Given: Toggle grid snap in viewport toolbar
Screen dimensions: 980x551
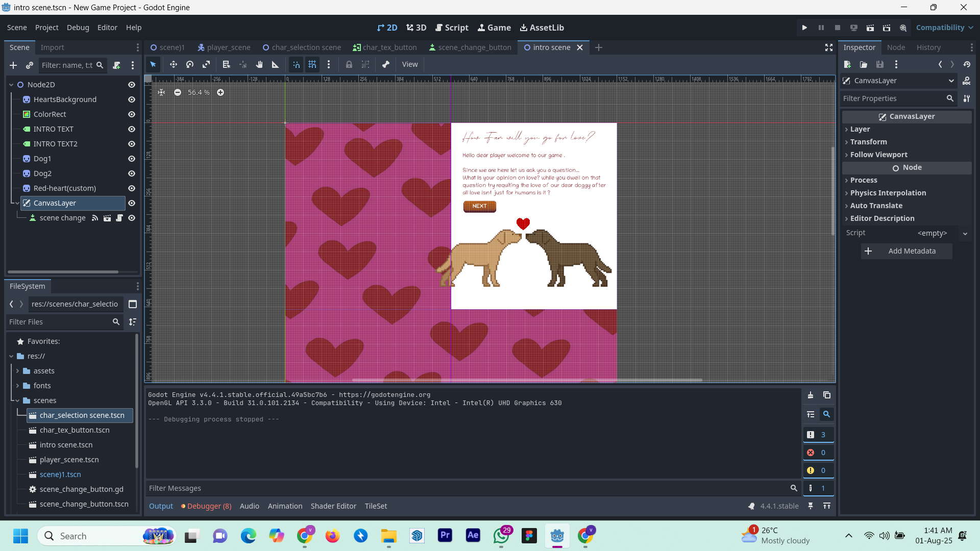Looking at the screenshot, I should (x=312, y=64).
